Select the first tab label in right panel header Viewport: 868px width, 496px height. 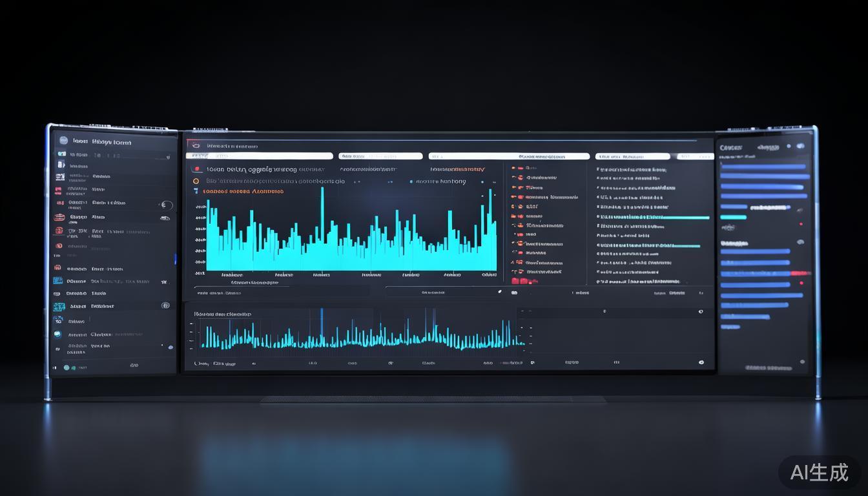[x=731, y=148]
